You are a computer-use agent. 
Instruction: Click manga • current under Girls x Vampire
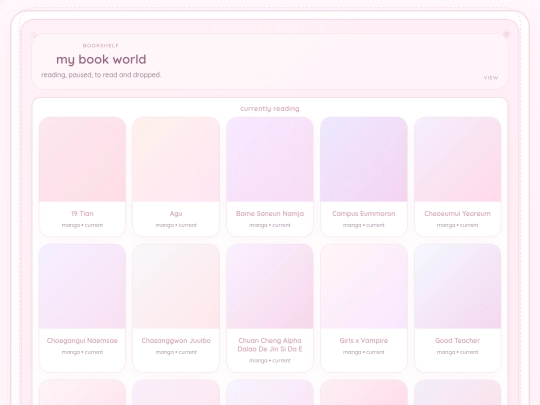[x=364, y=352]
